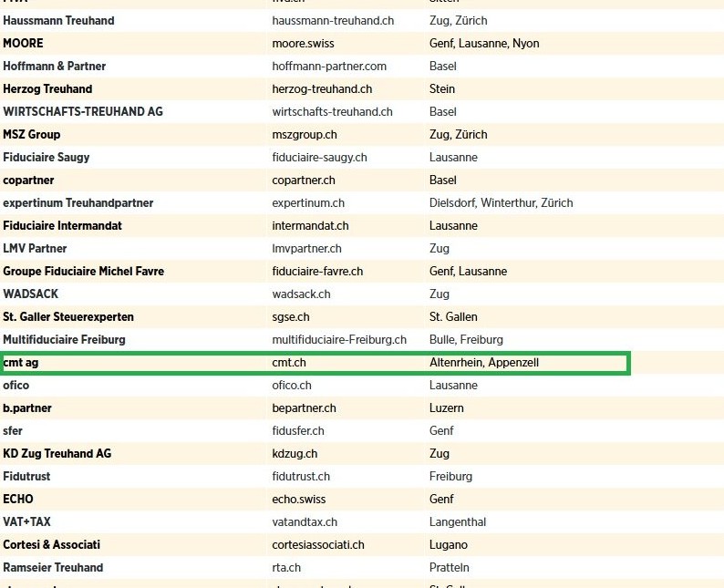
Task: Select the MSZ Group row name
Action: (31, 134)
